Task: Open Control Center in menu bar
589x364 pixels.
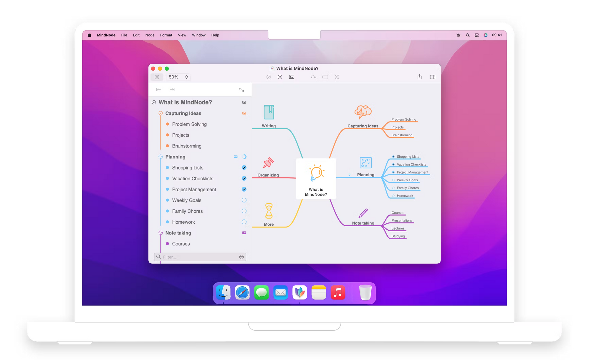Action: click(x=477, y=35)
